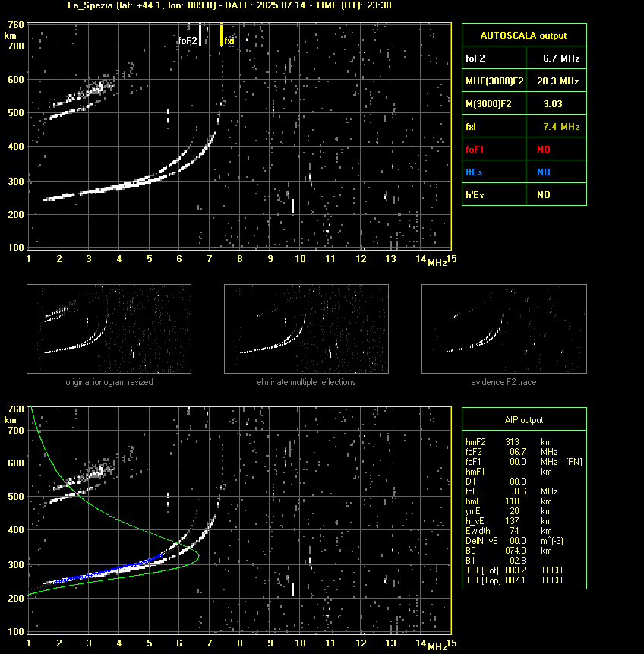Open the 'eliminate multiple reflections' thumbnail
Viewport: 644px width, 654px height.
306,329
